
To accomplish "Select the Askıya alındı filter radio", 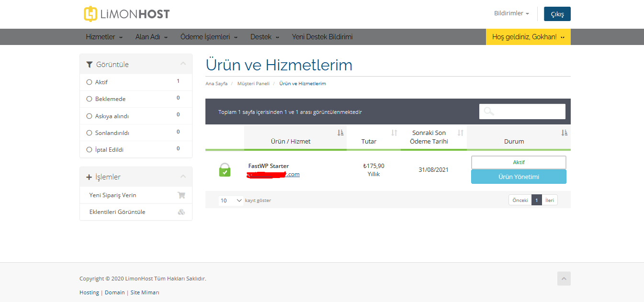I will pos(89,116).
